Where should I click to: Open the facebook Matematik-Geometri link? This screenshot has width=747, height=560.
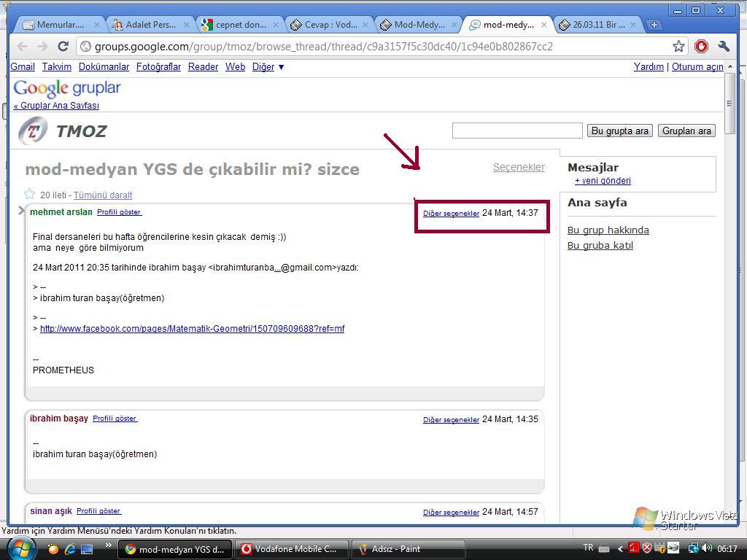coord(192,329)
